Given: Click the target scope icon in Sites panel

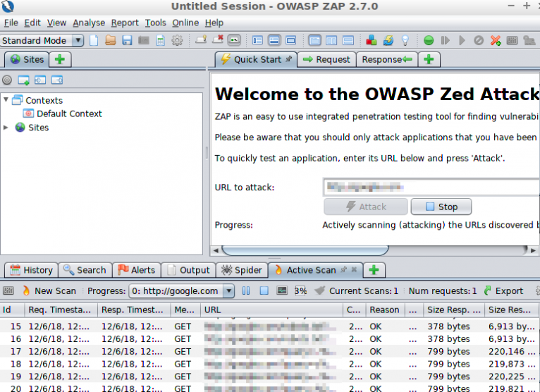Looking at the screenshot, I should [7, 80].
